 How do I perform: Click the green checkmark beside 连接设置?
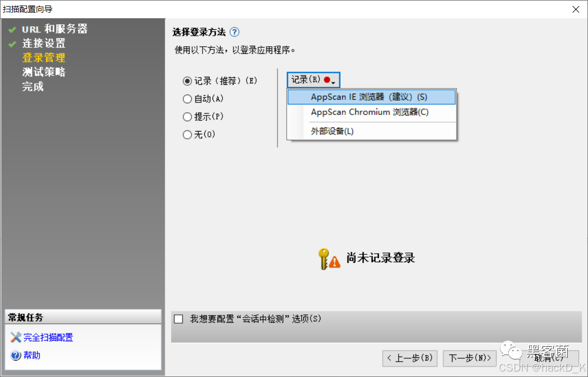click(12, 44)
